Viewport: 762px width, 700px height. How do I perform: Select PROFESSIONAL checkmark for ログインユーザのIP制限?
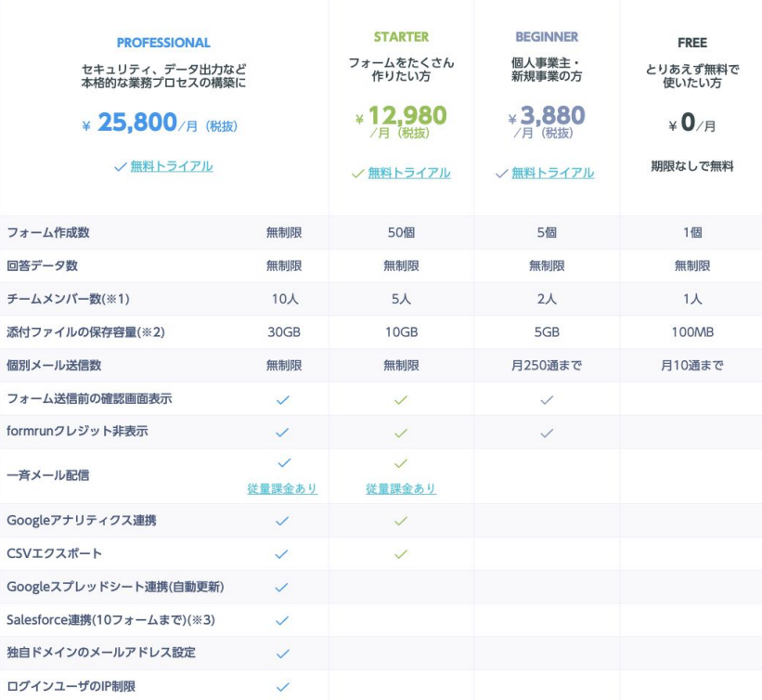click(x=283, y=686)
